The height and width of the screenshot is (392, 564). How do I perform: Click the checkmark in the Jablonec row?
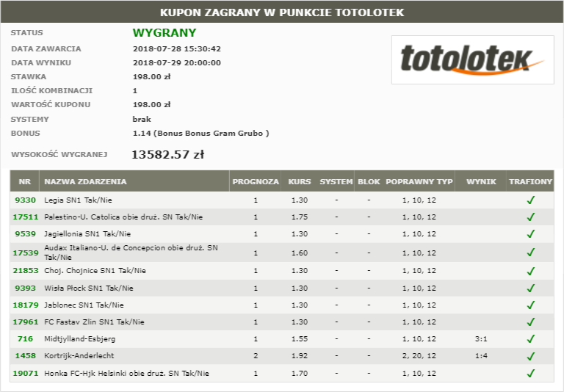[x=530, y=305]
